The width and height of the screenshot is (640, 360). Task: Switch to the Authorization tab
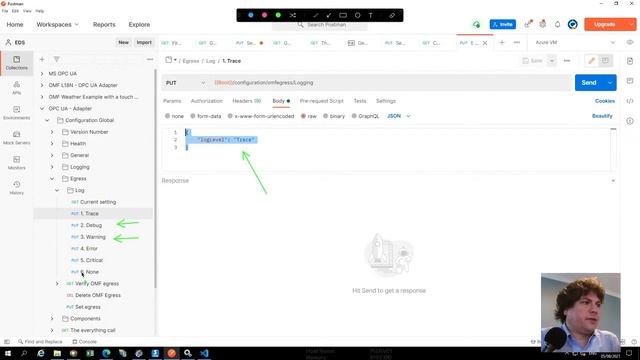pyautogui.click(x=207, y=101)
